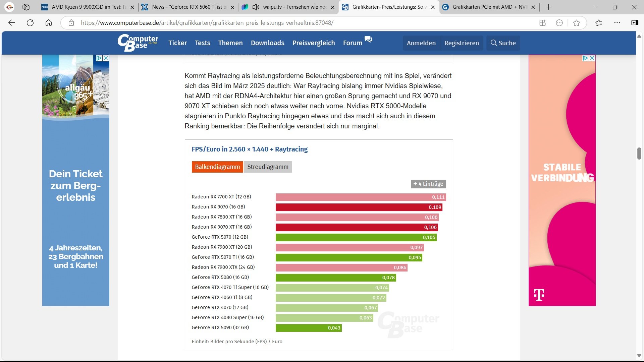Toggle the browser sidebar icon
Image resolution: width=644 pixels, height=362 pixels.
(x=635, y=23)
